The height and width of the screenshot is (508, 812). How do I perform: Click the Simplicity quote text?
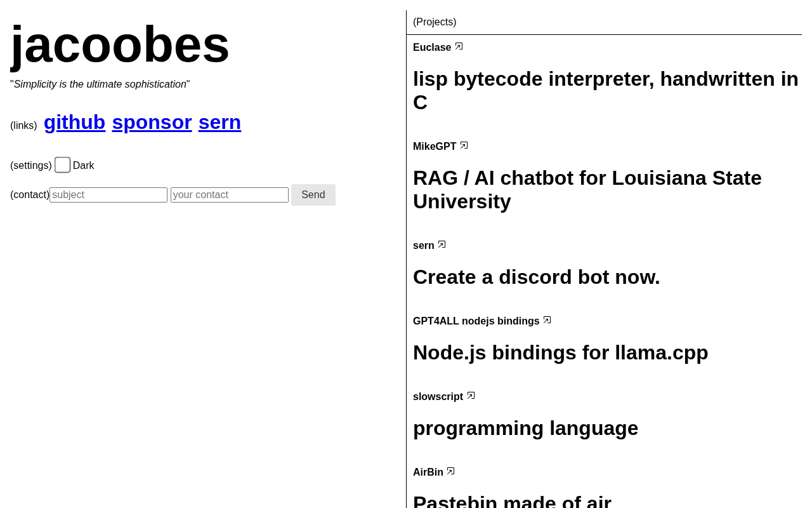coord(100,84)
